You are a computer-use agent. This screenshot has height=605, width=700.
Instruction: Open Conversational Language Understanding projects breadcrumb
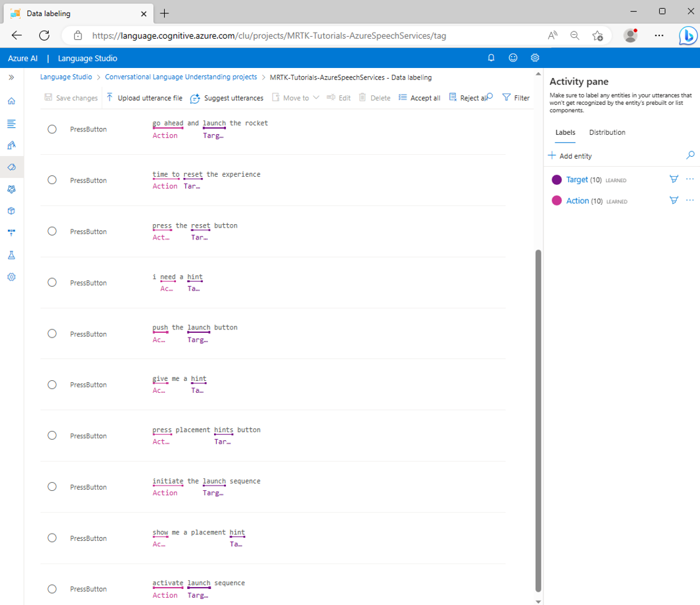pos(181,77)
